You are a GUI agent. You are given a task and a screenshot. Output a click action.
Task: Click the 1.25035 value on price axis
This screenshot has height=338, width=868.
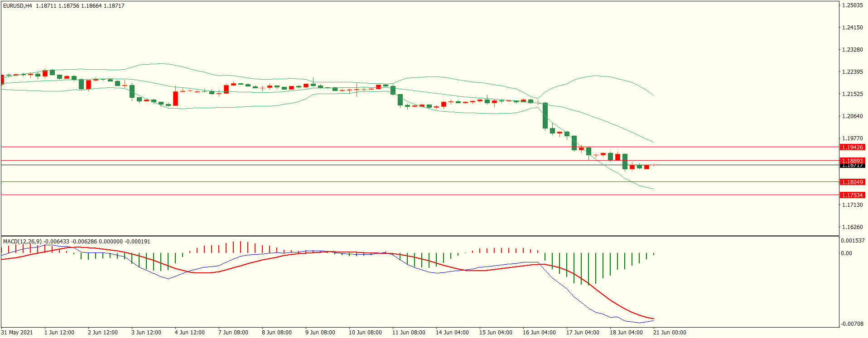(852, 5)
